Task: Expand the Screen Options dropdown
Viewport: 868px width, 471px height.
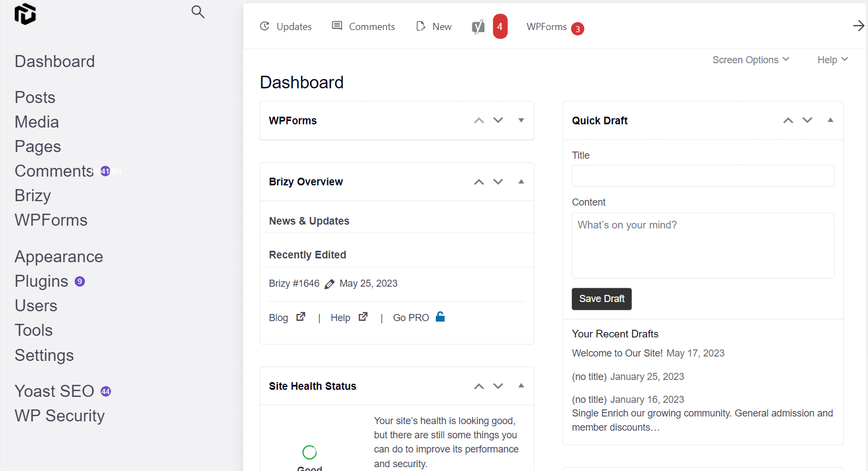Action: (x=751, y=60)
